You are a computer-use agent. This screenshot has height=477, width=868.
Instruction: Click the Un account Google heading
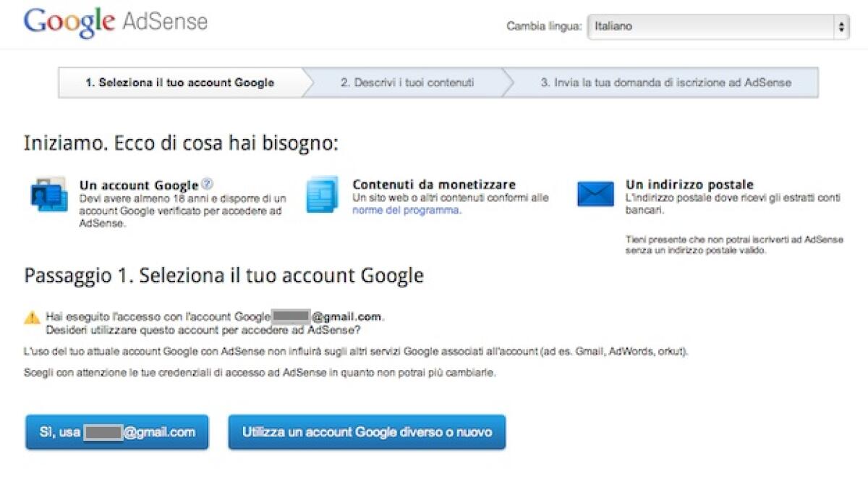139,185
